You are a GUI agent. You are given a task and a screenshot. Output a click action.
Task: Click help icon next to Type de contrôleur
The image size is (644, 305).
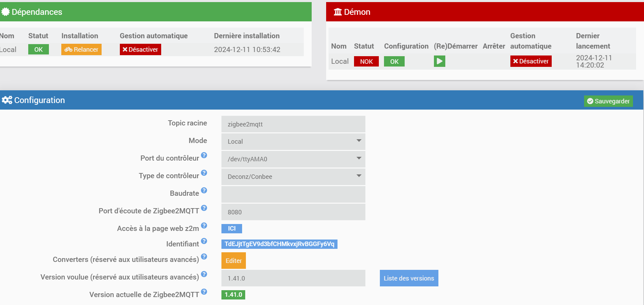pos(204,173)
